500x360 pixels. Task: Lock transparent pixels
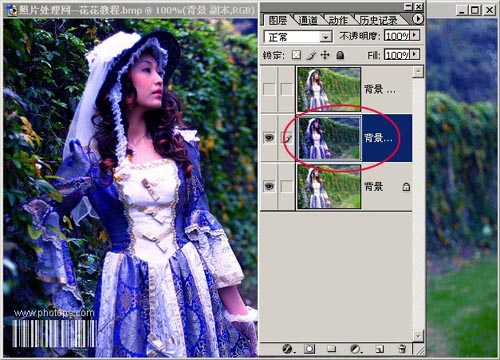(296, 55)
